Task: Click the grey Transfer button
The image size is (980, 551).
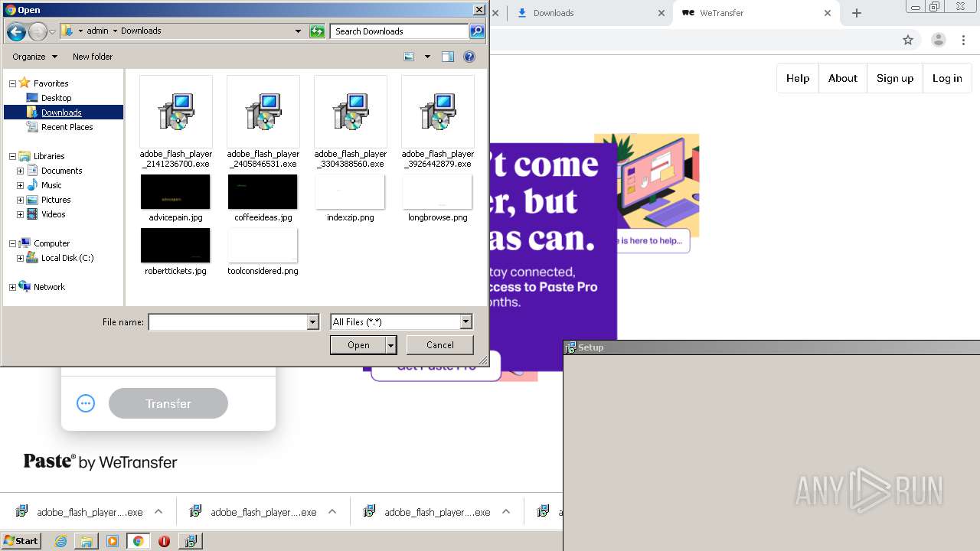Action: [168, 403]
